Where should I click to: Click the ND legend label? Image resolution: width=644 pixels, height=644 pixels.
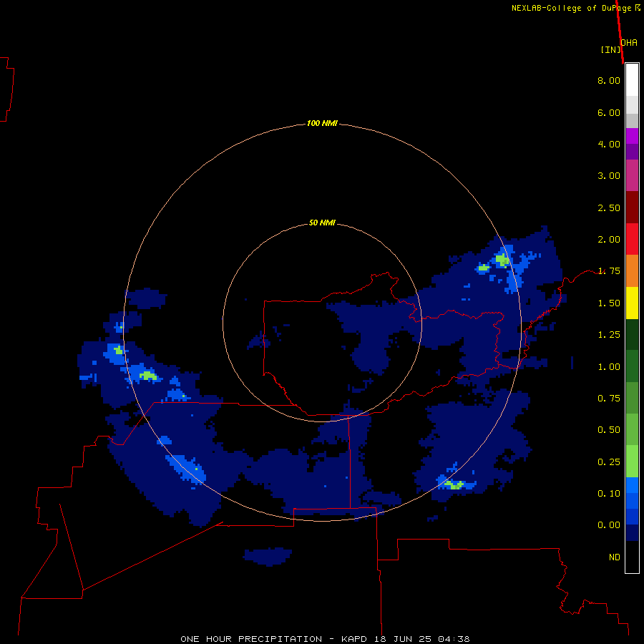coord(615,557)
